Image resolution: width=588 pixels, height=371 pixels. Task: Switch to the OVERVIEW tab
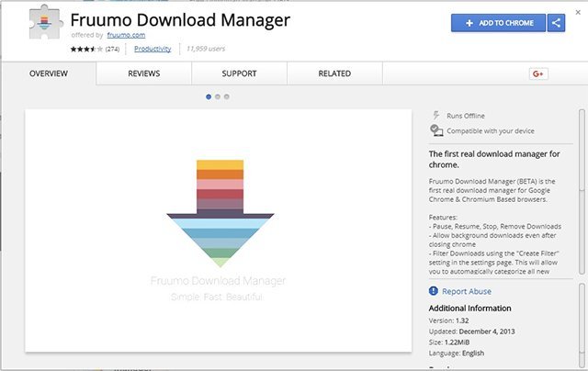tap(49, 73)
